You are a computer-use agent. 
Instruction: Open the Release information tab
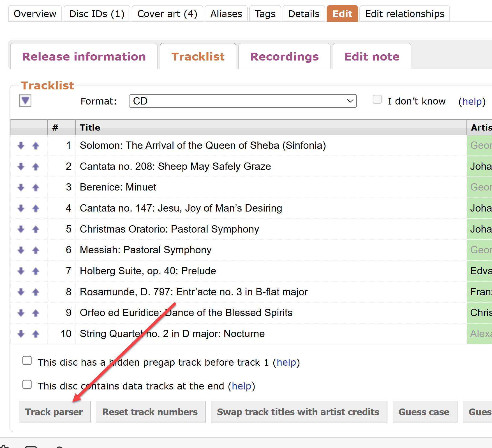pyautogui.click(x=84, y=57)
